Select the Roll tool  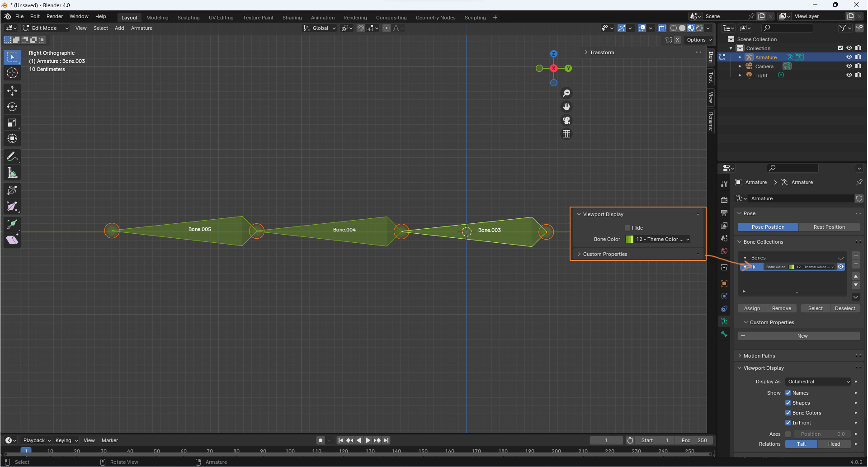click(12, 190)
